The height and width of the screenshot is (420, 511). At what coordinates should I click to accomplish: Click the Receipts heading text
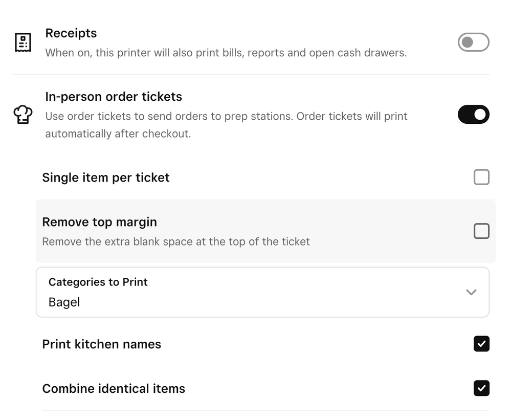pyautogui.click(x=71, y=33)
